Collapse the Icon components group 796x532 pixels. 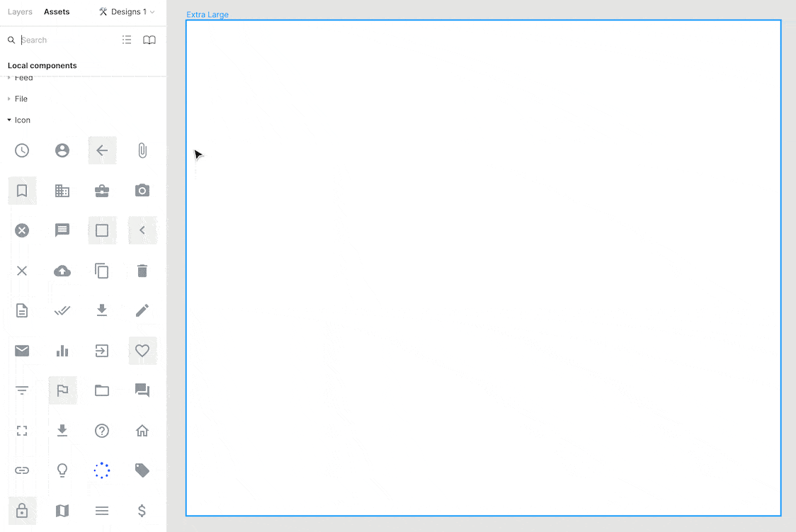pyautogui.click(x=19, y=120)
